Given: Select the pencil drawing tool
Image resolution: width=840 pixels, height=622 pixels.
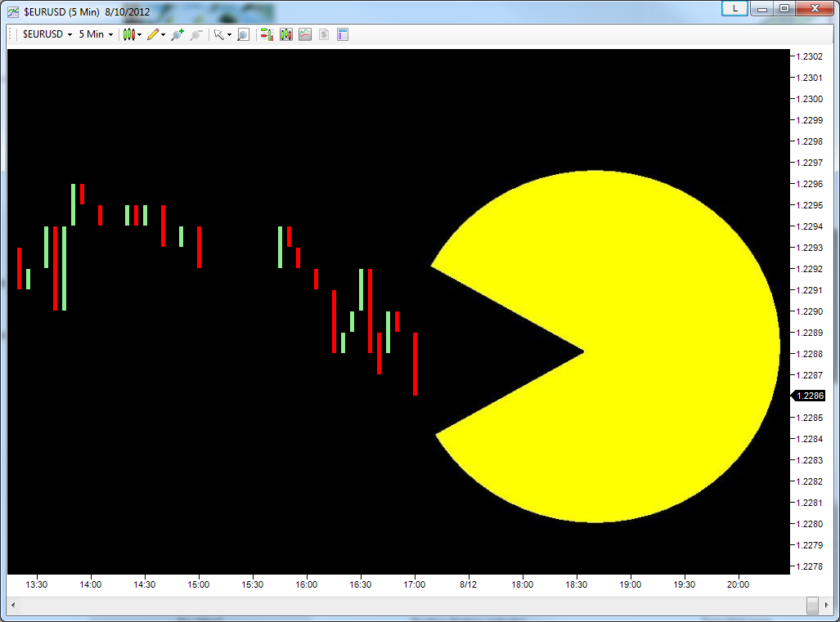Looking at the screenshot, I should point(153,35).
